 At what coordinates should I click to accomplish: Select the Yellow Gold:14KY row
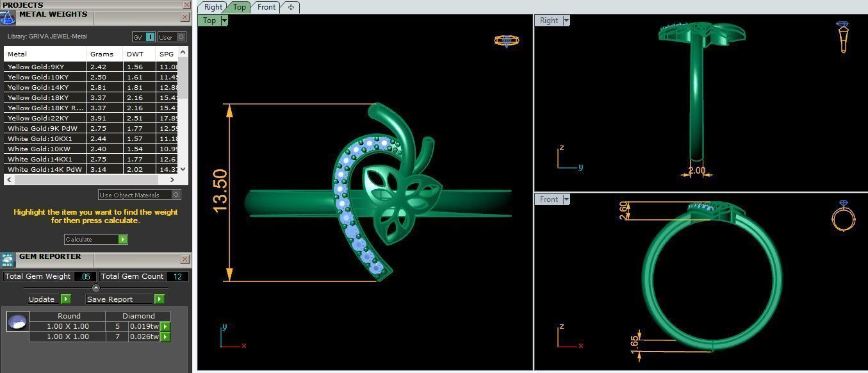coord(91,87)
